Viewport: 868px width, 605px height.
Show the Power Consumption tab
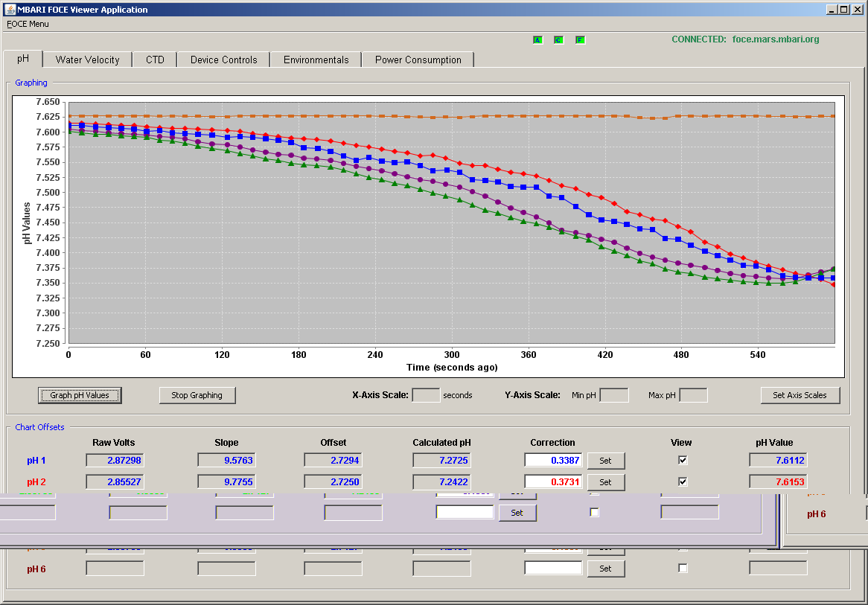point(418,60)
